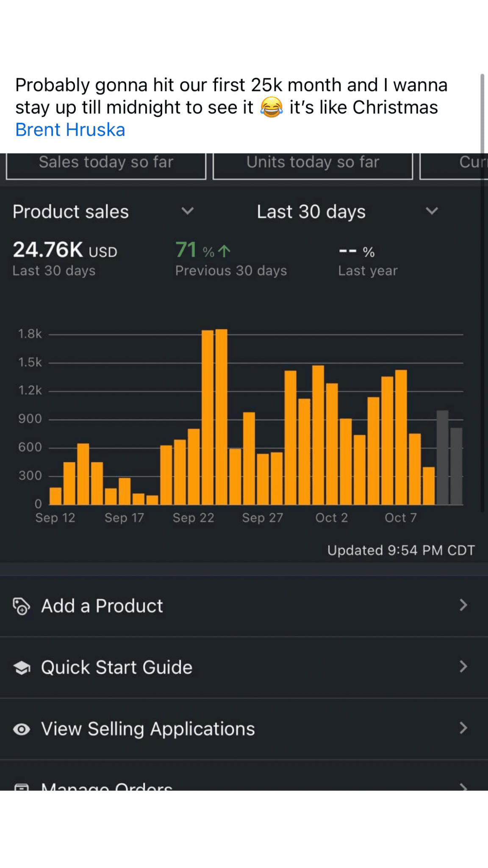Click the View Selling Applications eye icon
The width and height of the screenshot is (488, 868).
click(x=22, y=729)
